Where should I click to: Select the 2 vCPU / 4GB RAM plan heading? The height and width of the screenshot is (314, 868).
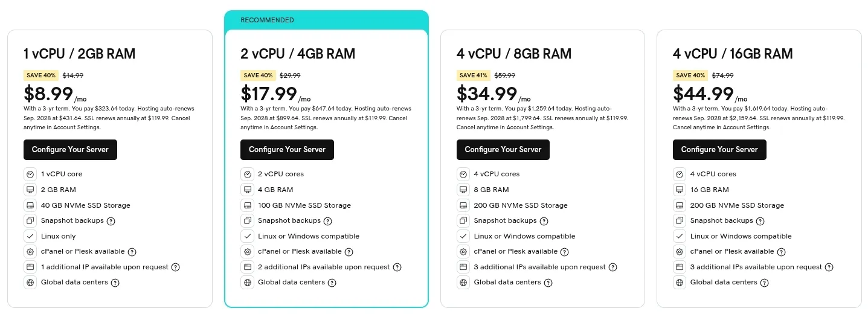[x=298, y=54]
